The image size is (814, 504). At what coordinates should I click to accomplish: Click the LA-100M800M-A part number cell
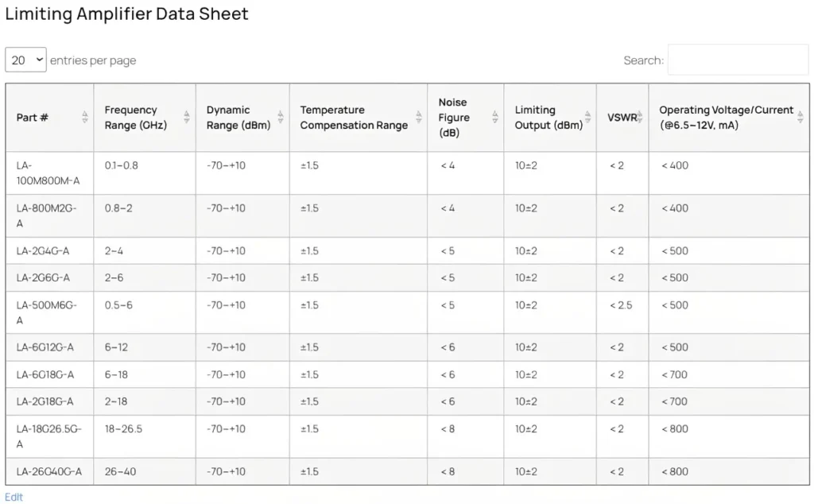(48, 173)
